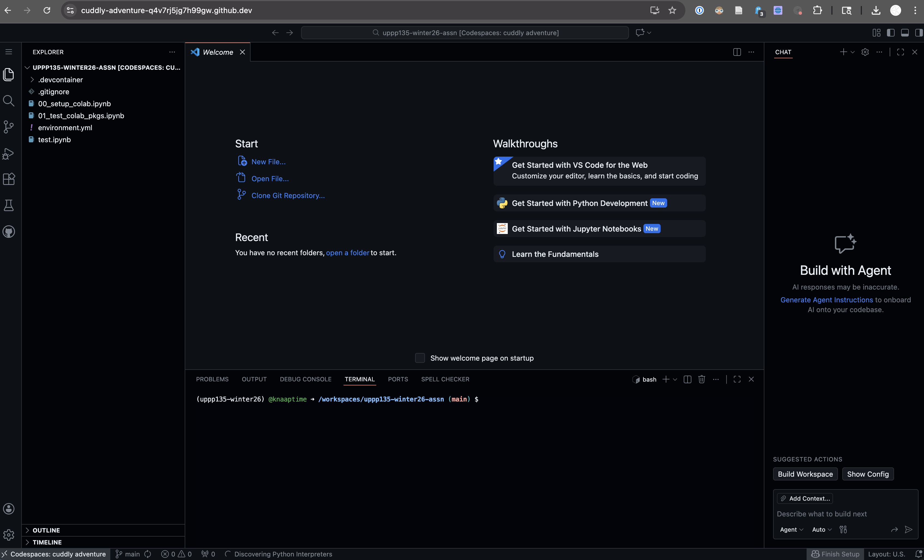This screenshot has height=560, width=924.
Task: Open the Testing flask view
Action: 9,205
